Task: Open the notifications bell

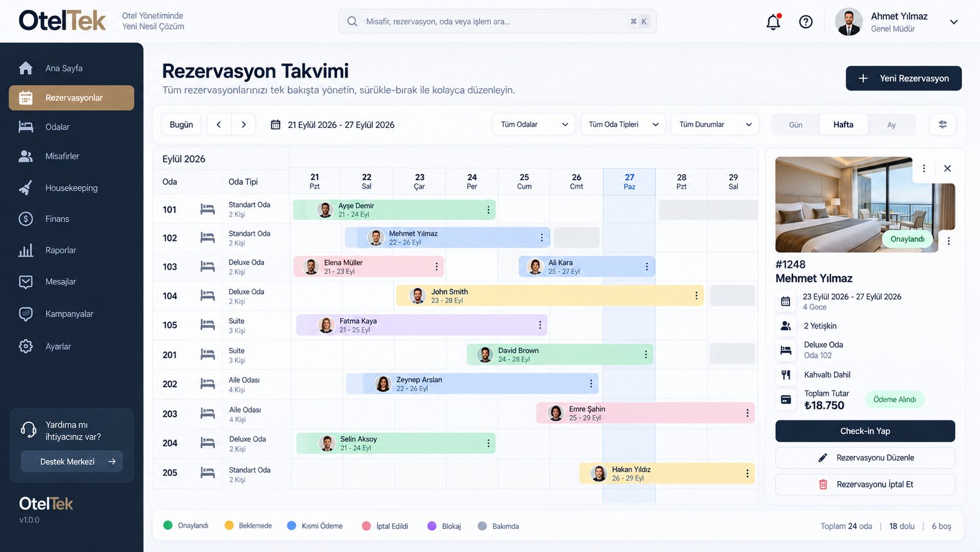Action: coord(774,22)
